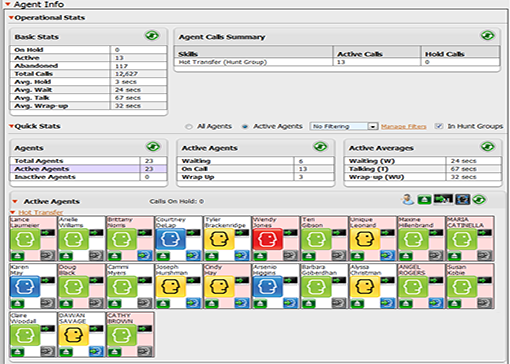The image size is (510, 364).
Task: Select Wendy Jones red status head icon
Action: point(268,239)
